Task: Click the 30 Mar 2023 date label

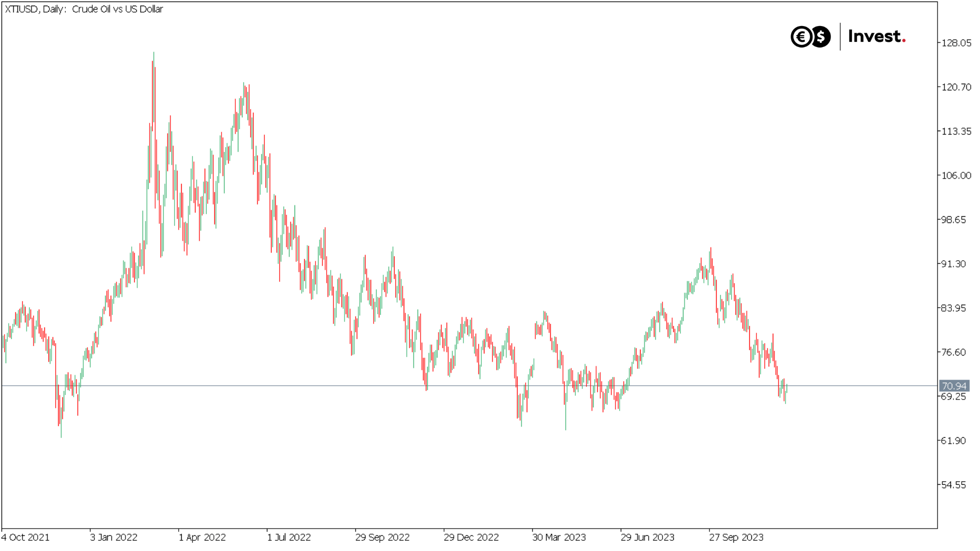Action: [559, 537]
